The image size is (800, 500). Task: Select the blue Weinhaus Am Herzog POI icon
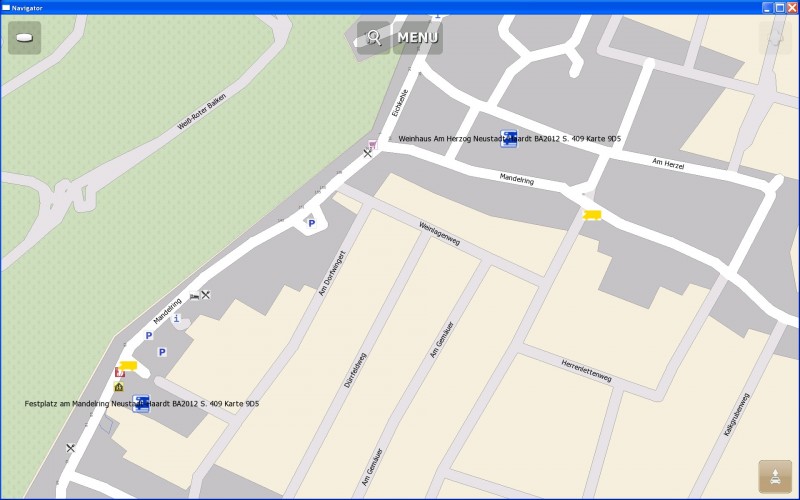(509, 139)
